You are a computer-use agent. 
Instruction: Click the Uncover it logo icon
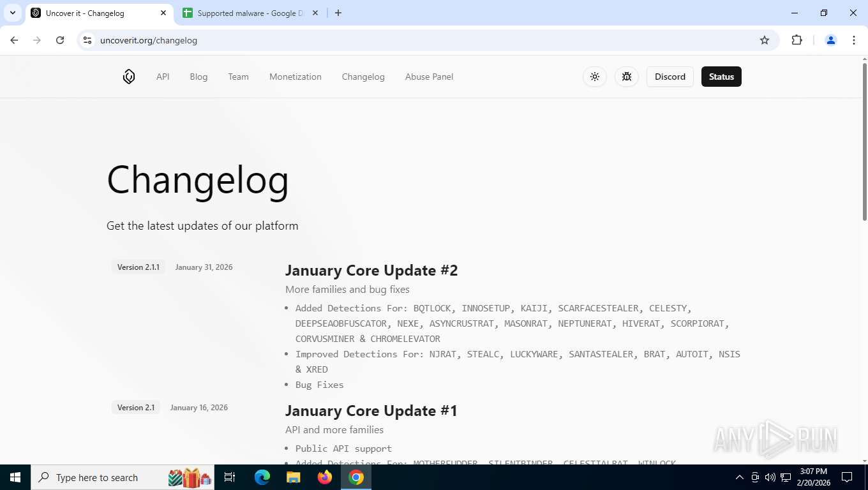pos(129,77)
